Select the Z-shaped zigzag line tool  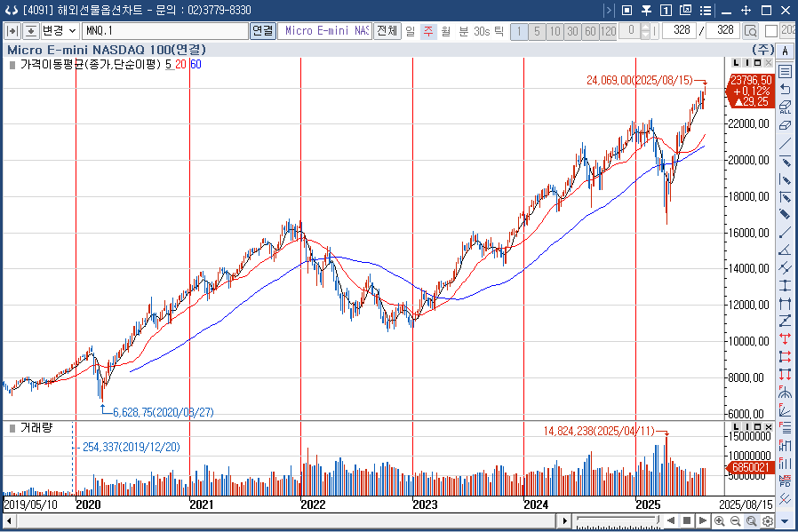click(x=786, y=321)
